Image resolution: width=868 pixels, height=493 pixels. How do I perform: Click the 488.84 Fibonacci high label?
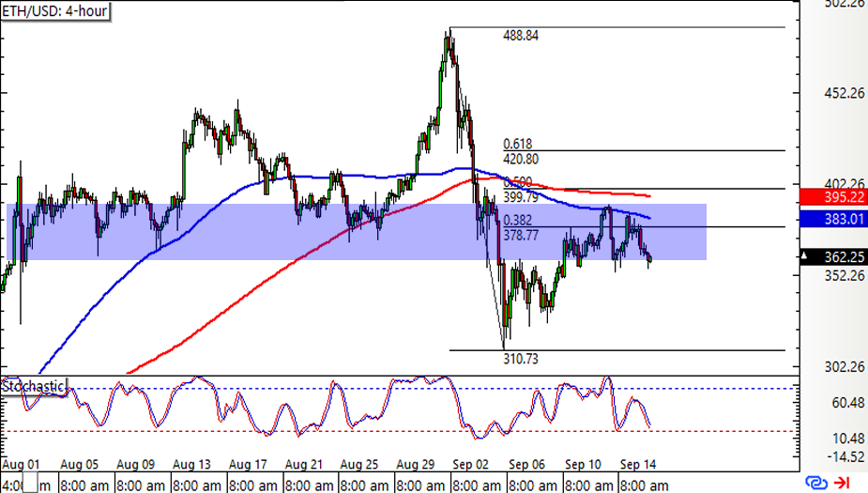521,36
